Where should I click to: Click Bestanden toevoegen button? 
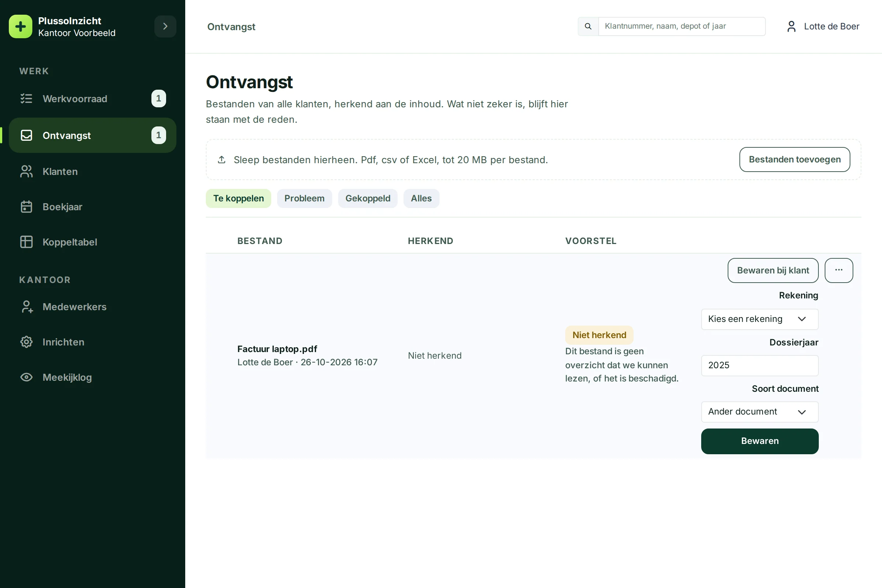click(795, 159)
